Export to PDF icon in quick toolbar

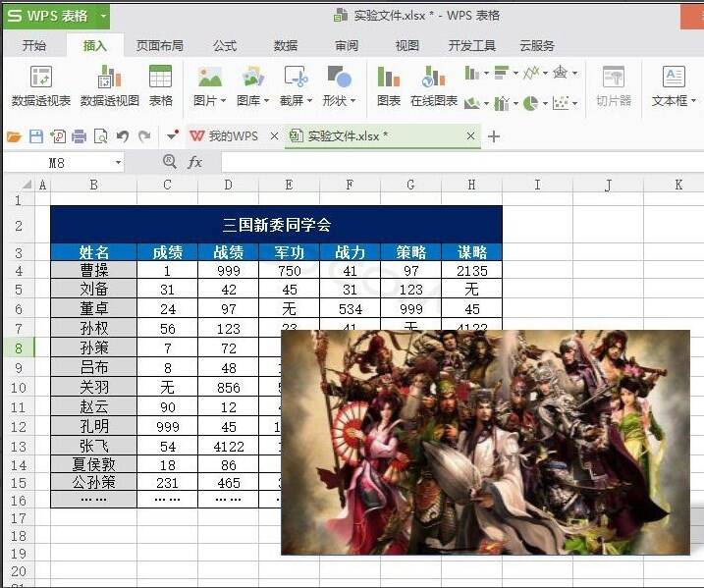[x=58, y=136]
